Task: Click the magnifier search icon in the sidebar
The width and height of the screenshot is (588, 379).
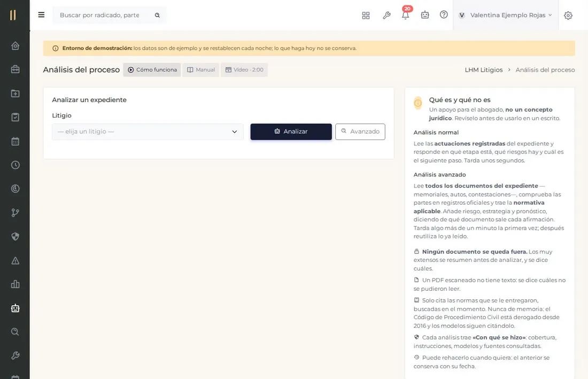Action: click(15, 332)
